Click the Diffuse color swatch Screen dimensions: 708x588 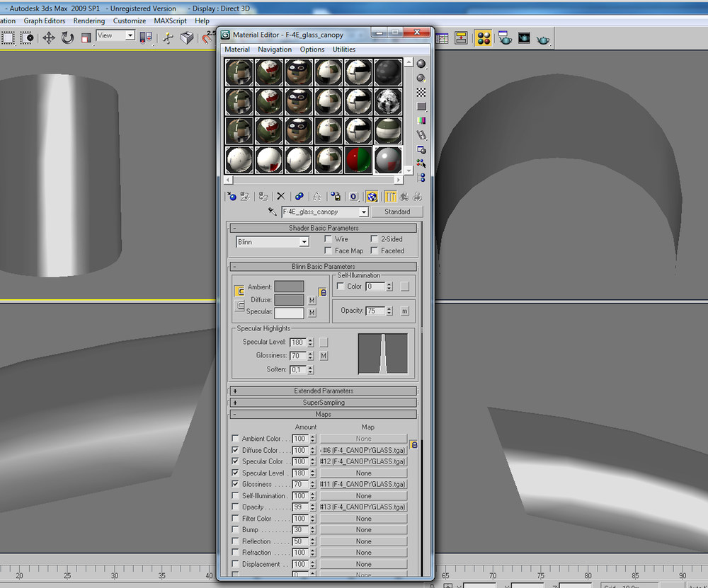pos(289,299)
